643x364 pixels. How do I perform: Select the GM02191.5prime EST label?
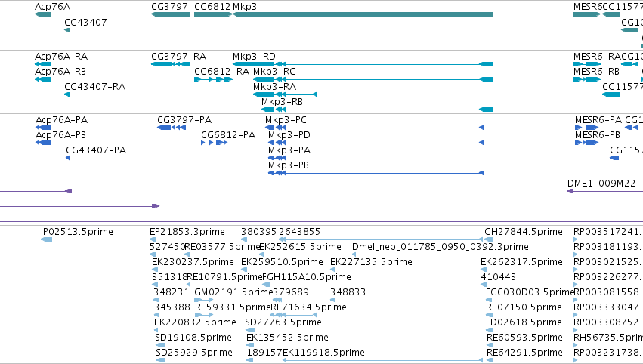tap(233, 293)
